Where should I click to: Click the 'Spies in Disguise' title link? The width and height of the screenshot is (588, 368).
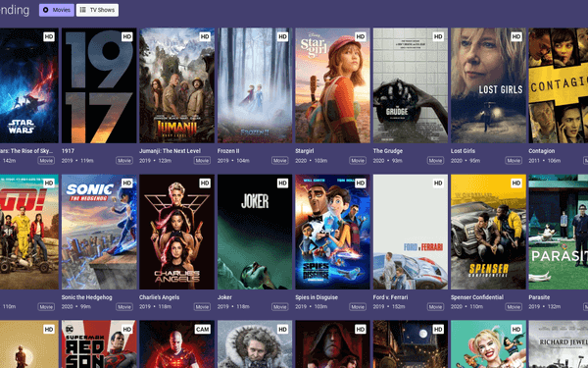(x=317, y=297)
